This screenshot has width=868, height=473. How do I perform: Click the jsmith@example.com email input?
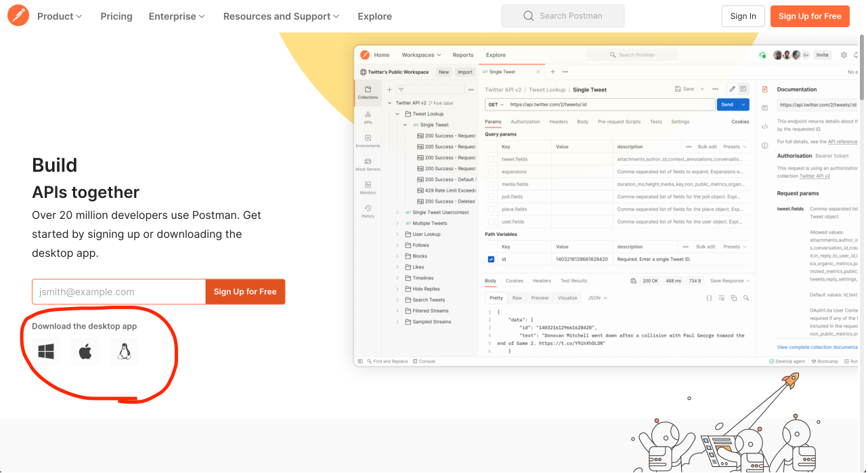coord(118,291)
